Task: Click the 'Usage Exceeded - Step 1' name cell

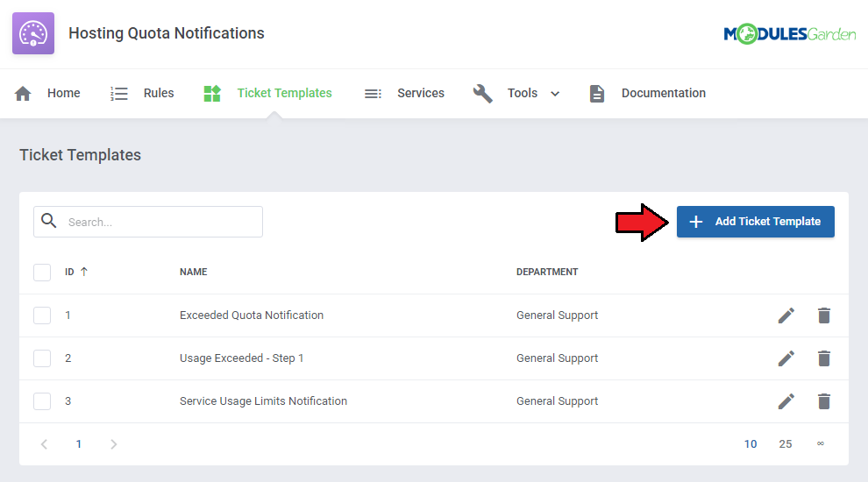Action: click(x=241, y=358)
